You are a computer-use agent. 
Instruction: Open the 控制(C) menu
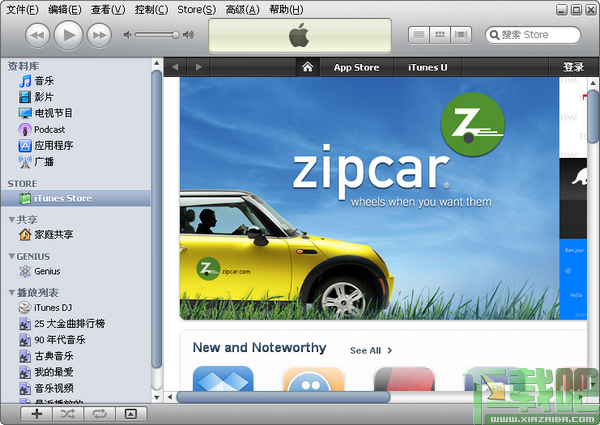[151, 9]
